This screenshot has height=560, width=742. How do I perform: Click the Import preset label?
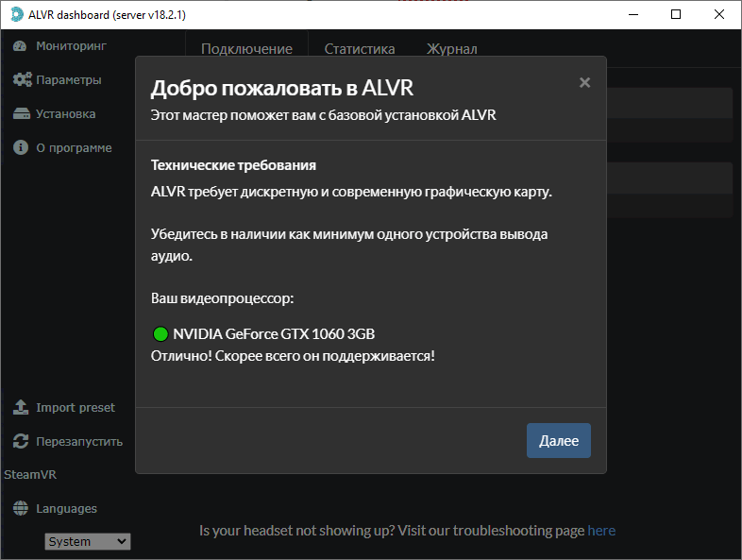[x=76, y=408]
